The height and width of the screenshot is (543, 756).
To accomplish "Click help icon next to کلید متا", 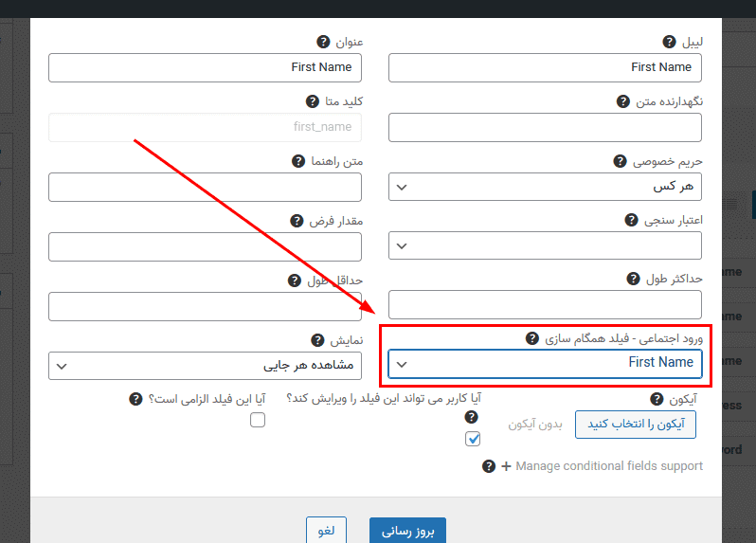I will 313,101.
